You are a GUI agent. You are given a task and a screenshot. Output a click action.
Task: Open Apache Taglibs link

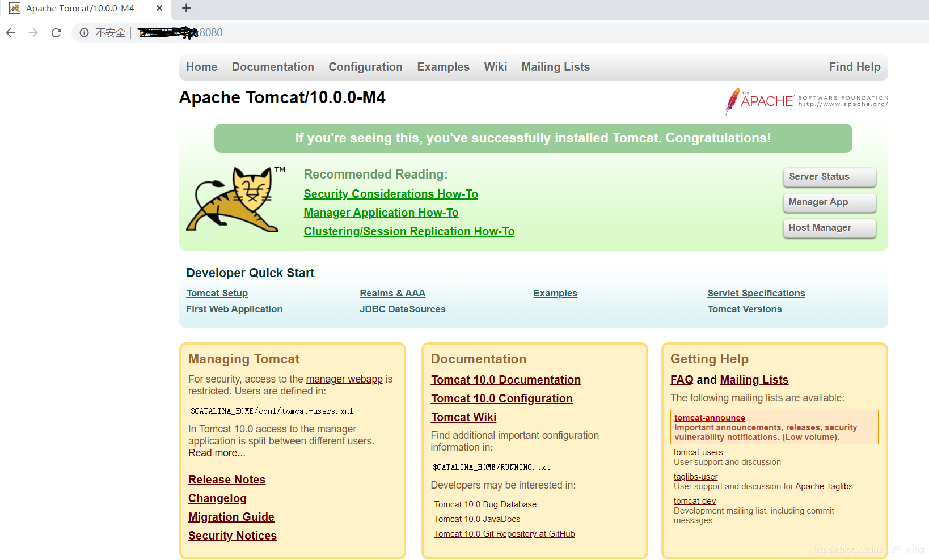coord(824,486)
